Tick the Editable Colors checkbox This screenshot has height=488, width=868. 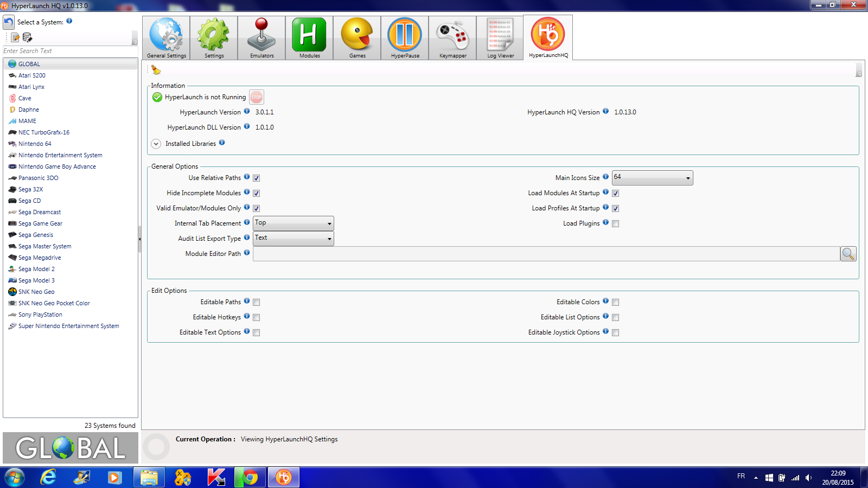click(616, 303)
